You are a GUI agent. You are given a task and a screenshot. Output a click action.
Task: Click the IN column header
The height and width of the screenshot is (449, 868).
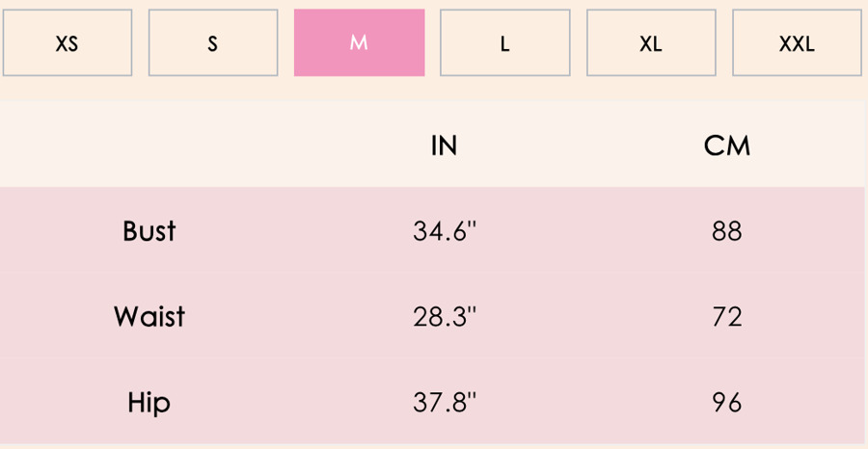pyautogui.click(x=444, y=145)
